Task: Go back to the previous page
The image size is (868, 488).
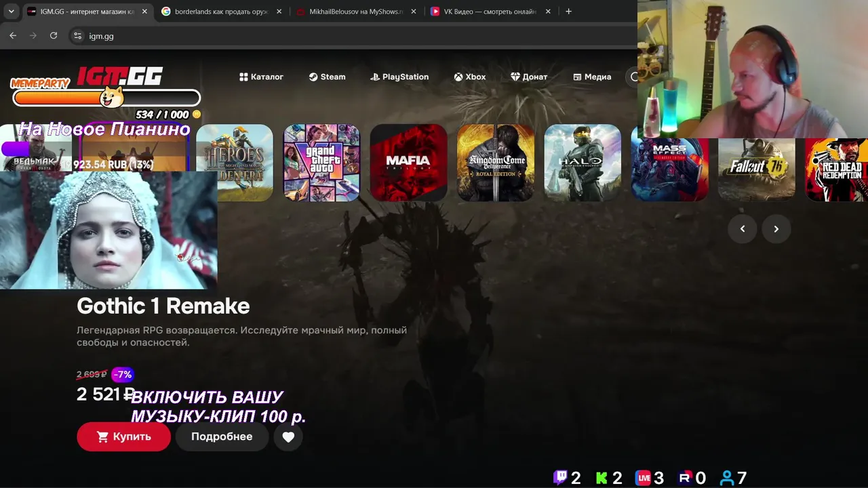Action: click(13, 36)
